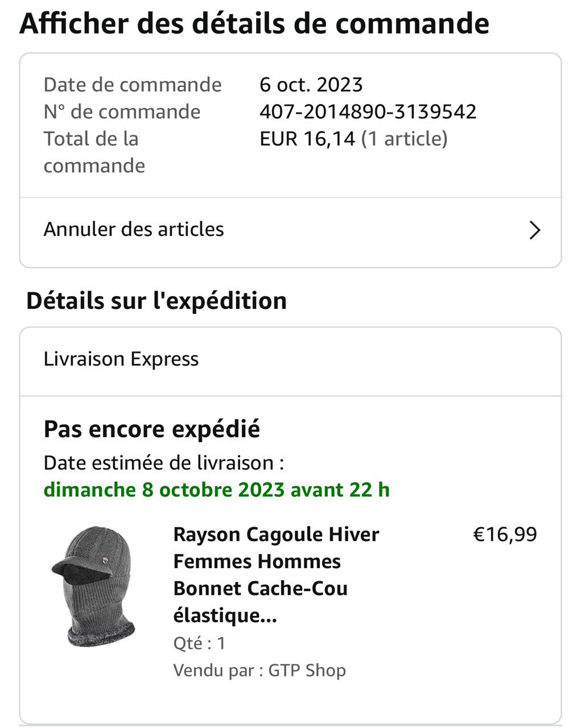Screen dimensions: 581x728
Task: Click the Pas encore expédié status
Action: 151,429
